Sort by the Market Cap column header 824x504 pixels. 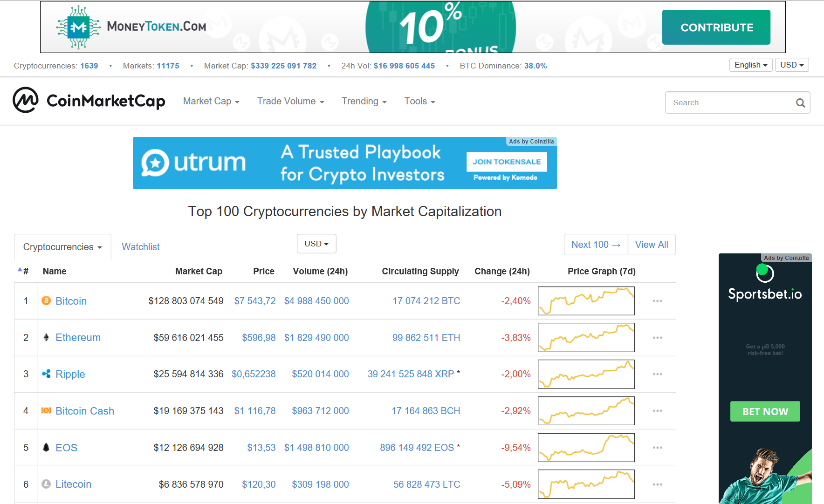[199, 271]
